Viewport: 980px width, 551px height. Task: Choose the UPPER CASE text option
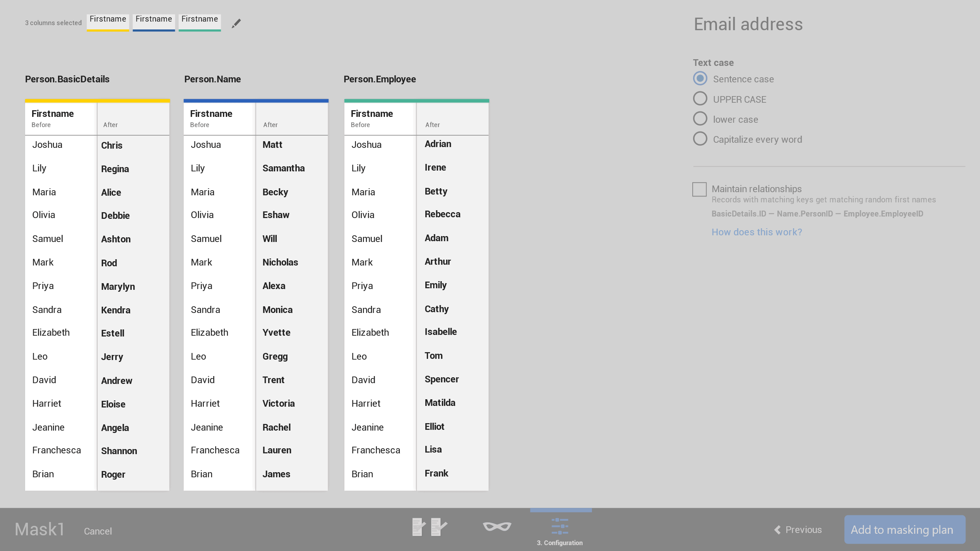coord(700,99)
